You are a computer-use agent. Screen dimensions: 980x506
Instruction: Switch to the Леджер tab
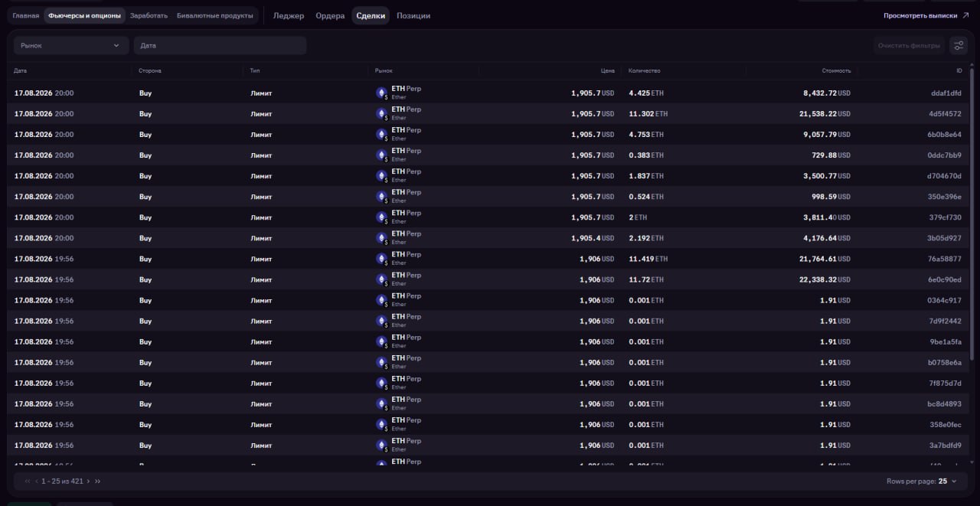(289, 15)
